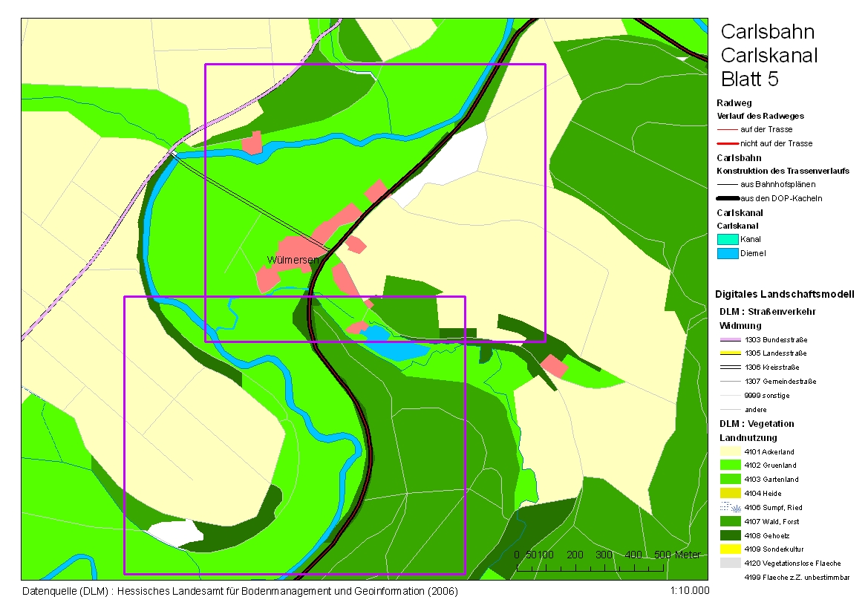This screenshot has height=614, width=868.
Task: Click the 'DLM : Vegetation' legend heading
Action: click(757, 423)
